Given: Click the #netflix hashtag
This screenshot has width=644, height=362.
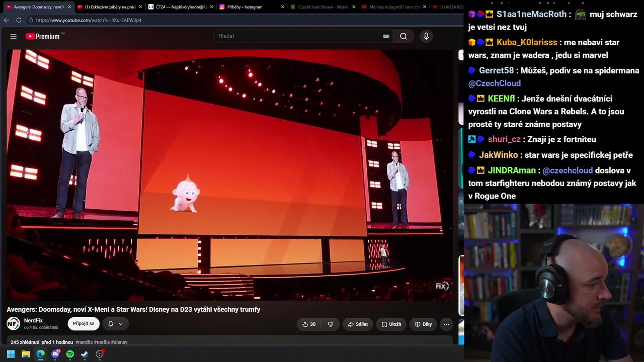Looking at the screenshot, I should point(102,342).
